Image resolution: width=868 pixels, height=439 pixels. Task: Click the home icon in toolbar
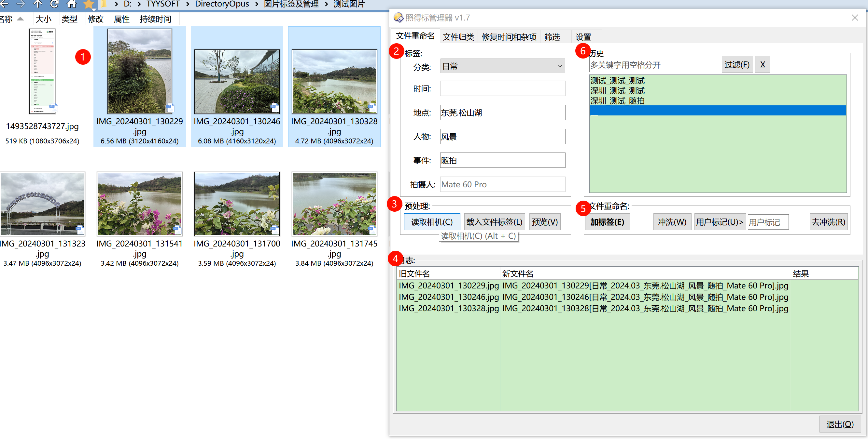tap(71, 4)
